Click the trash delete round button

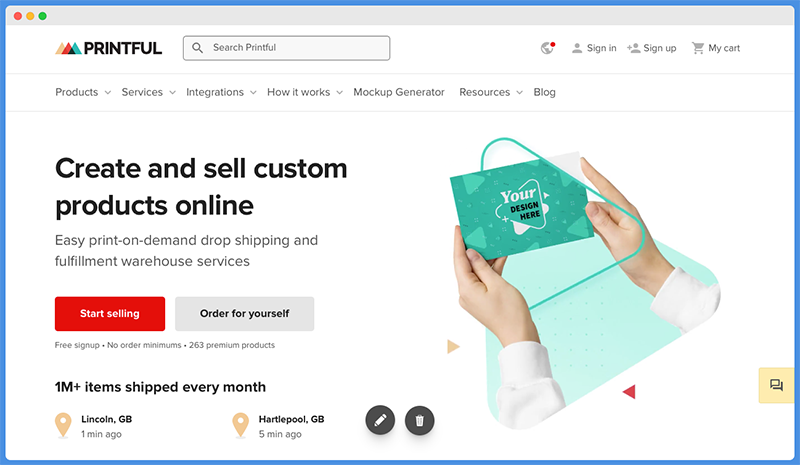[x=419, y=420]
